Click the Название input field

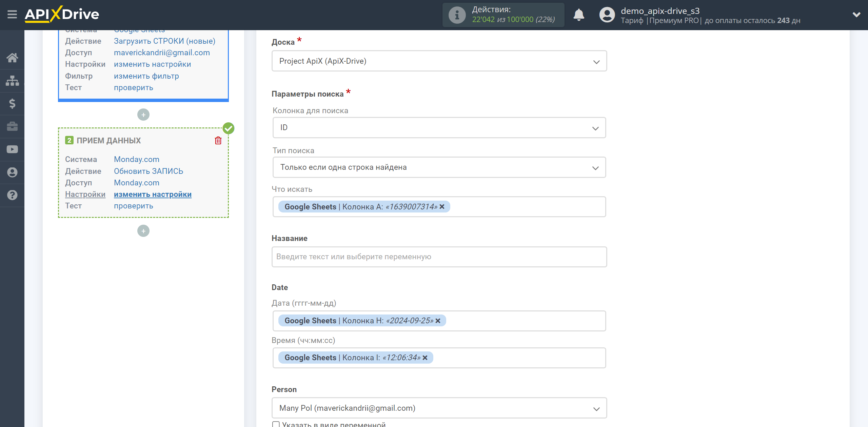pyautogui.click(x=439, y=257)
